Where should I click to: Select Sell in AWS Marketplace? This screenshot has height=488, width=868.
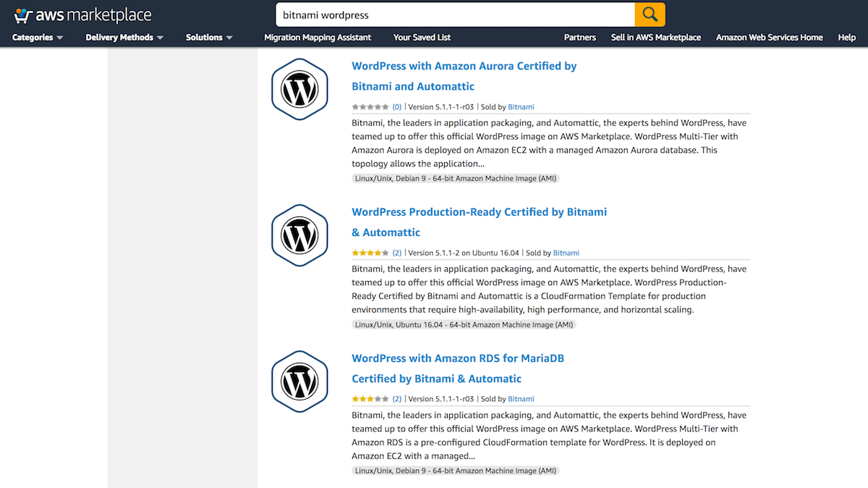coord(656,38)
